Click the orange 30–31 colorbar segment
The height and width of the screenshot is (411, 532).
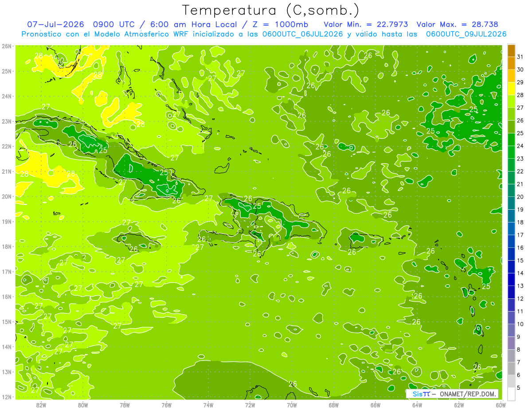[511, 63]
